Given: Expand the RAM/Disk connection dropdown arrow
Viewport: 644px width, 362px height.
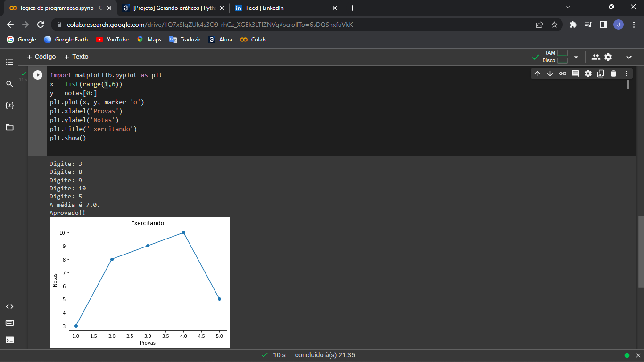Looking at the screenshot, I should 576,57.
